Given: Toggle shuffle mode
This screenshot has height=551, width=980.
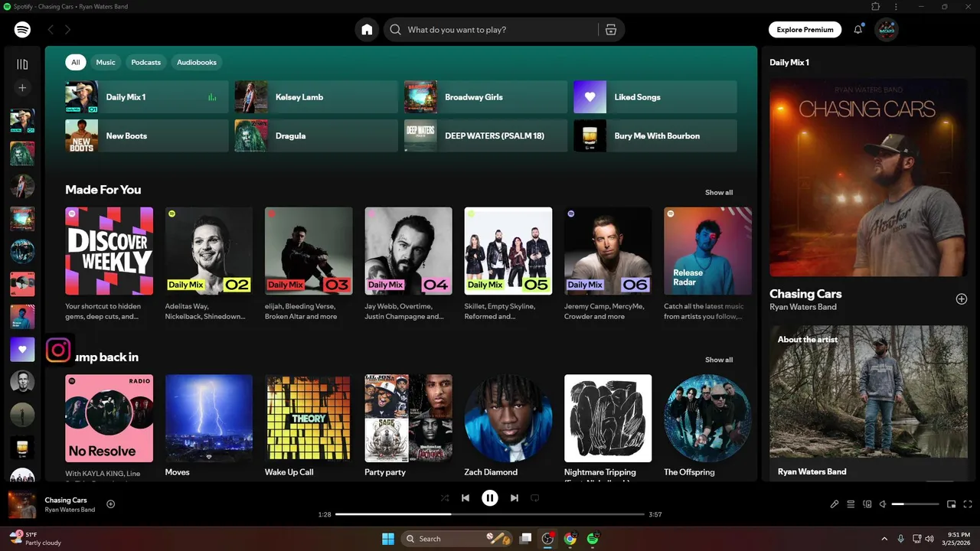Looking at the screenshot, I should [x=445, y=498].
